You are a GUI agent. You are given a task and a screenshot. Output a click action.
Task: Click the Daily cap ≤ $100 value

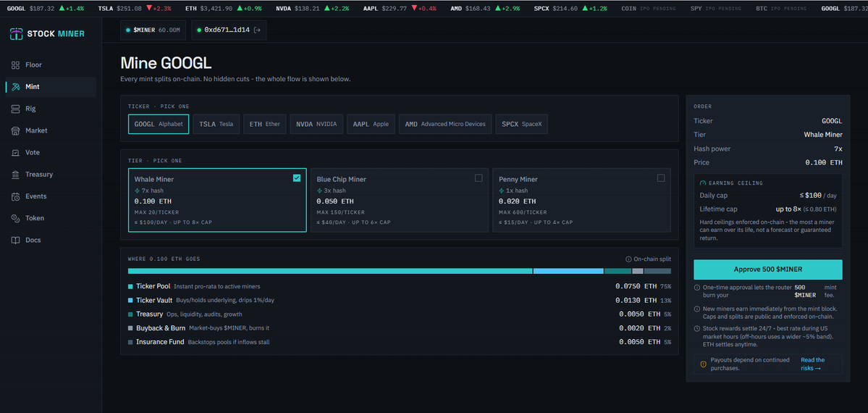click(x=818, y=196)
